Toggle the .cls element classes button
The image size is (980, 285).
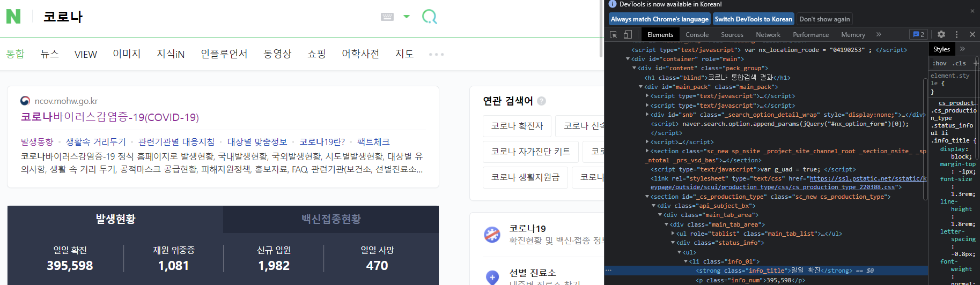click(959, 63)
